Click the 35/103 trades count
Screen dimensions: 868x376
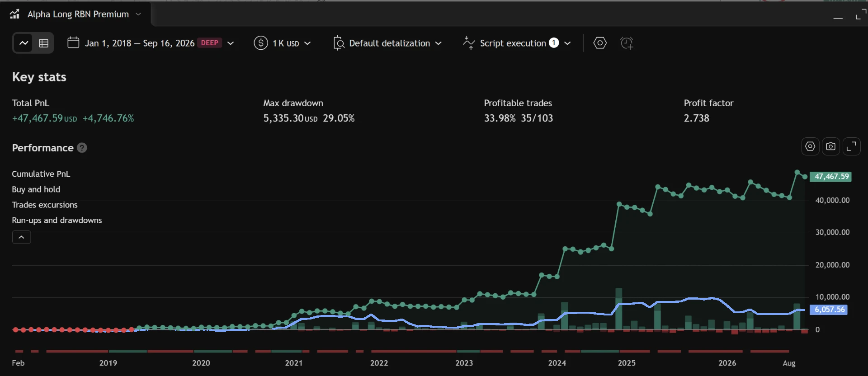click(x=537, y=118)
